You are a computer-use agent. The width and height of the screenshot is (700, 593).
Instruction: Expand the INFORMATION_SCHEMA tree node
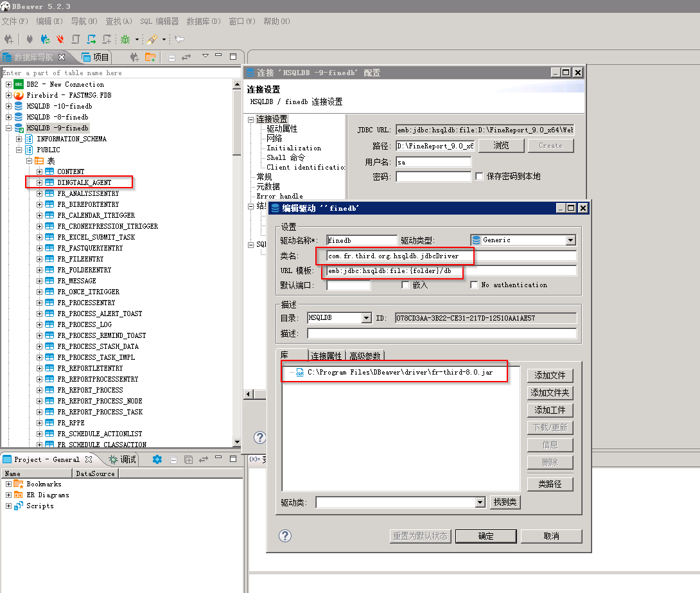19,139
